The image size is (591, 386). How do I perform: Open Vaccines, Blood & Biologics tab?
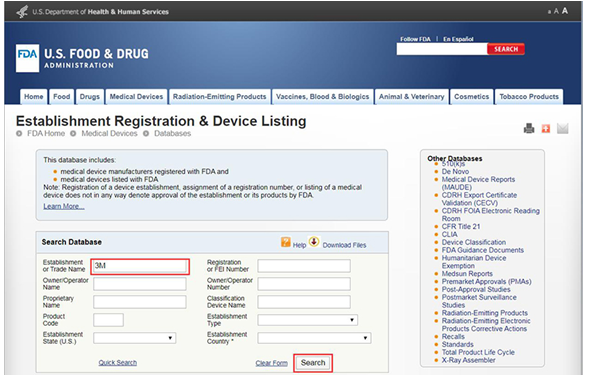323,97
